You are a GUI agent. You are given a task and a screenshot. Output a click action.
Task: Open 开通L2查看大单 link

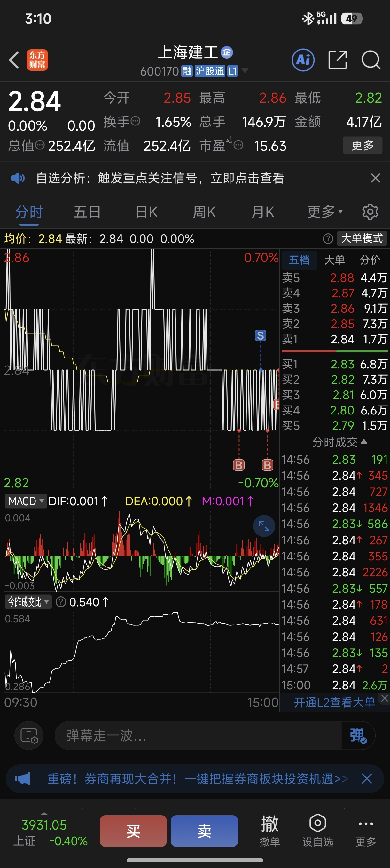(334, 702)
